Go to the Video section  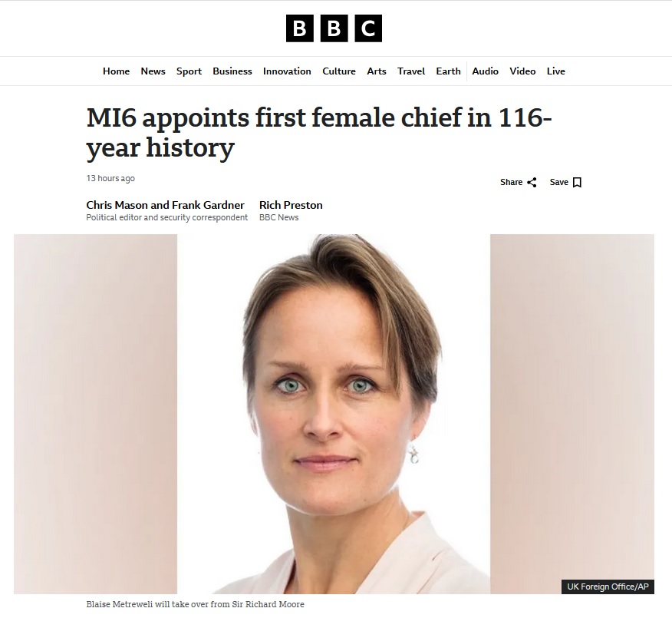click(x=522, y=71)
